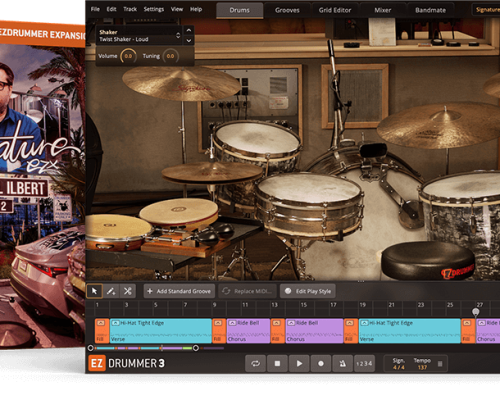Expand the Fill block at bar 13
Image resolution: width=500 pixels, height=400 pixels.
[276, 323]
